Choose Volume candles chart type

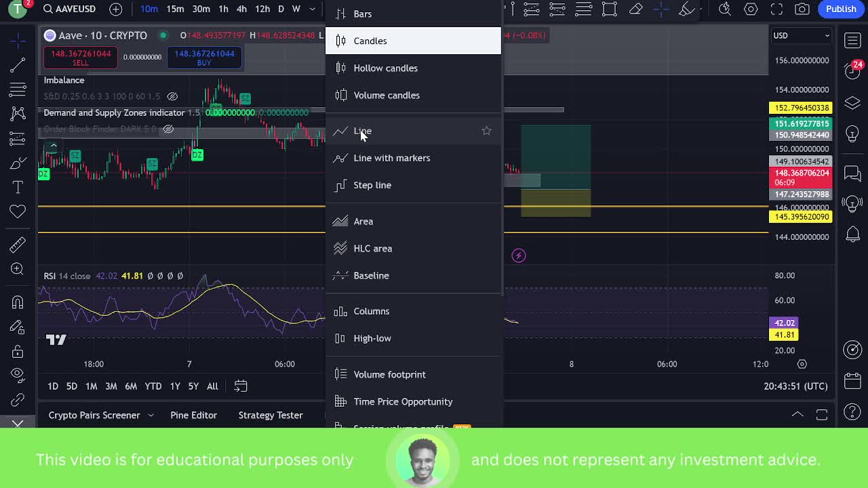(x=413, y=95)
